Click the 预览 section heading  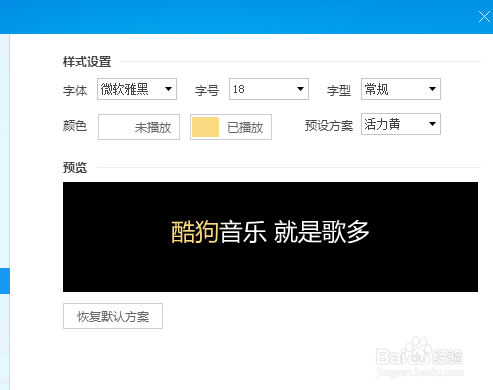75,167
